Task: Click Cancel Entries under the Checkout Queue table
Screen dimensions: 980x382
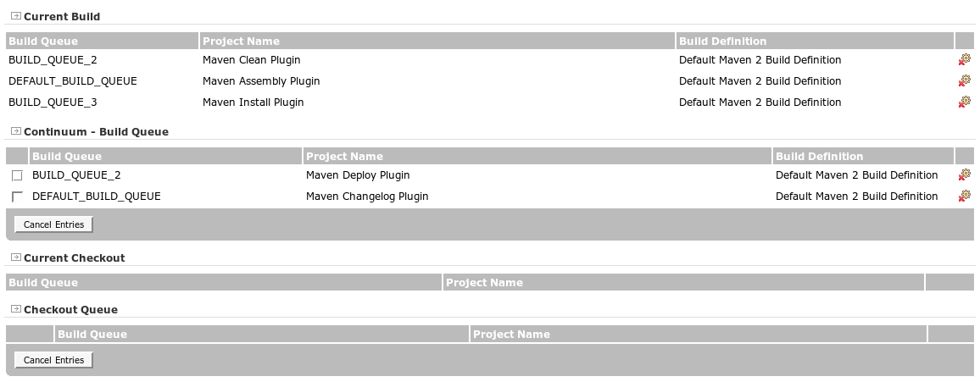Action: pos(54,360)
